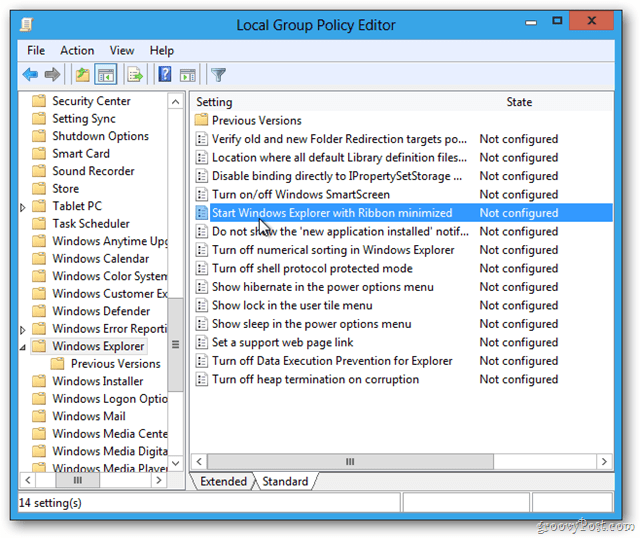Click the Previous Versions folder icon in settings list
The height and width of the screenshot is (538, 640).
(201, 120)
